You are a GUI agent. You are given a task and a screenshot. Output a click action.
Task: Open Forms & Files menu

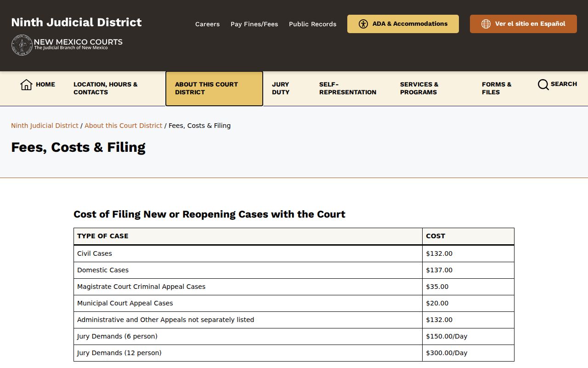click(497, 88)
